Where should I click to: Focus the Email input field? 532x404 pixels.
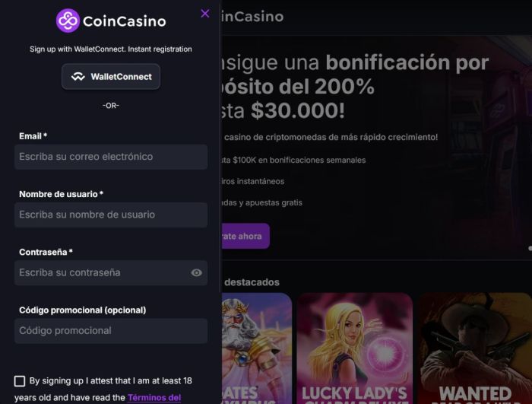pos(111,157)
